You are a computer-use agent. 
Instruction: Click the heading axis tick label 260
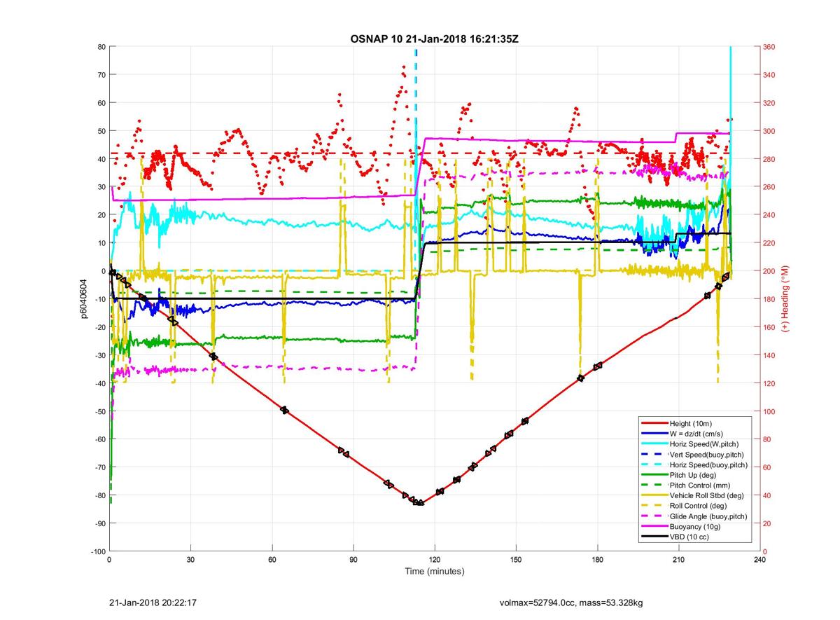click(x=769, y=187)
